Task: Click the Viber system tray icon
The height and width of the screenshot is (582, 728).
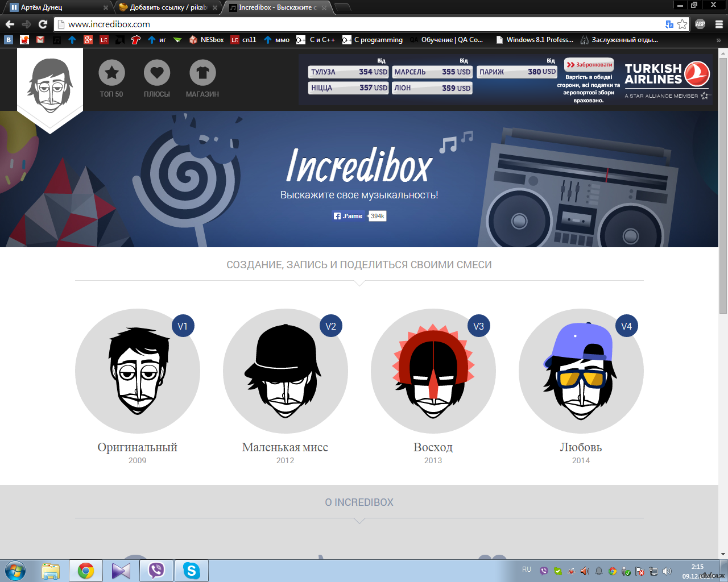Action: [544, 571]
